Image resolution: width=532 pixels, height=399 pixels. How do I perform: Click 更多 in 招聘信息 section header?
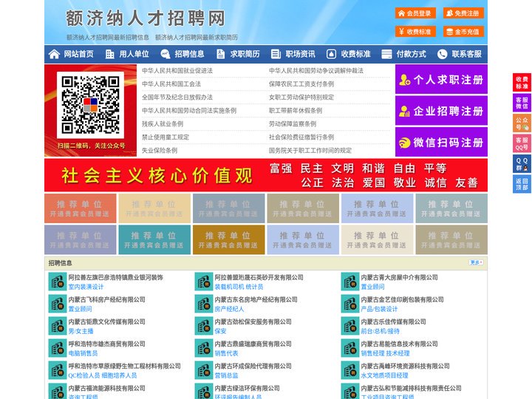click(x=475, y=262)
